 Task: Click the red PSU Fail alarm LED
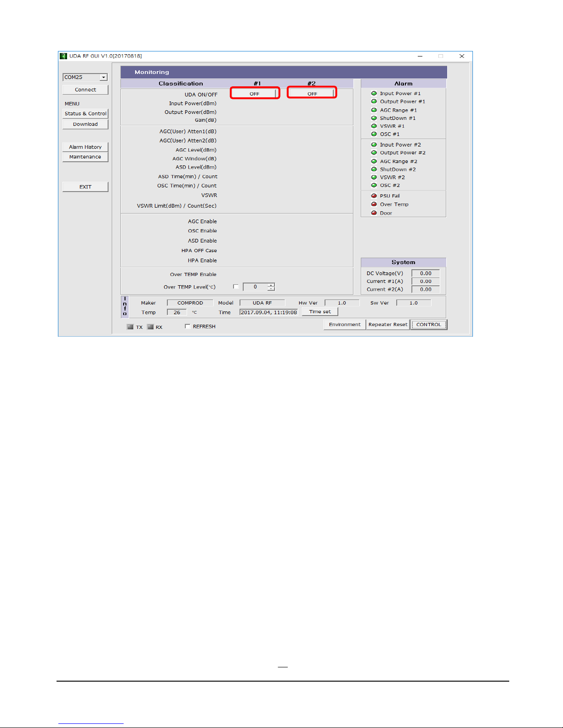tap(374, 196)
